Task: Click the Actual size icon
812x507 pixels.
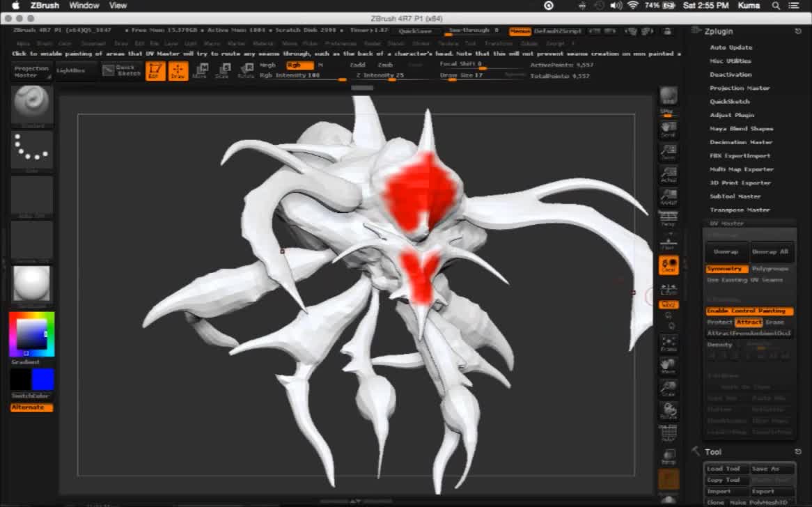Action: (x=668, y=175)
